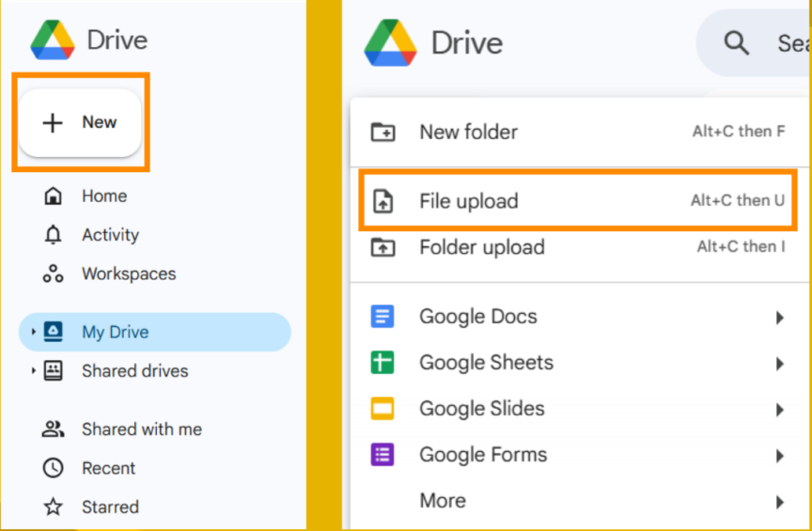Choose Google Forms from the menu

(580, 455)
